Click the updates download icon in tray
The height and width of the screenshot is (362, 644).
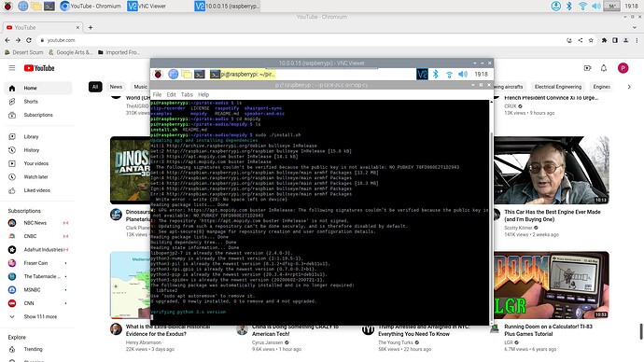coord(555,6)
